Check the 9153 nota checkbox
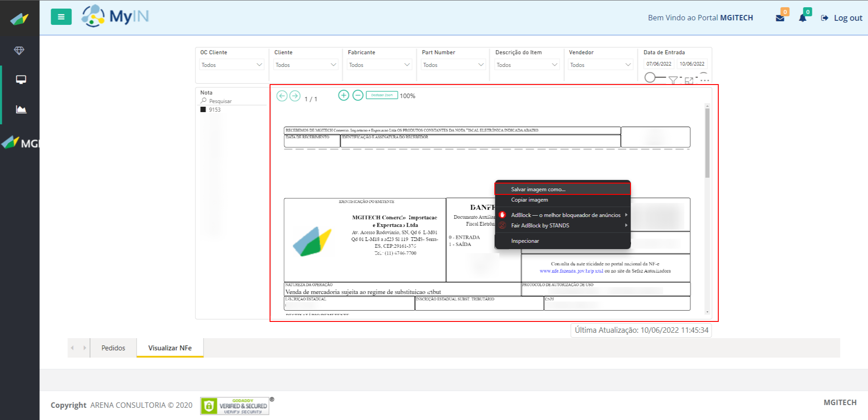Image resolution: width=868 pixels, height=420 pixels. point(203,109)
